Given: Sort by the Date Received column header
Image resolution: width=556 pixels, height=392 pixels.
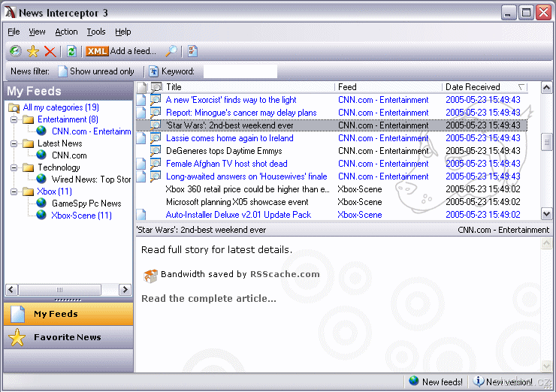Looking at the screenshot, I should (473, 87).
